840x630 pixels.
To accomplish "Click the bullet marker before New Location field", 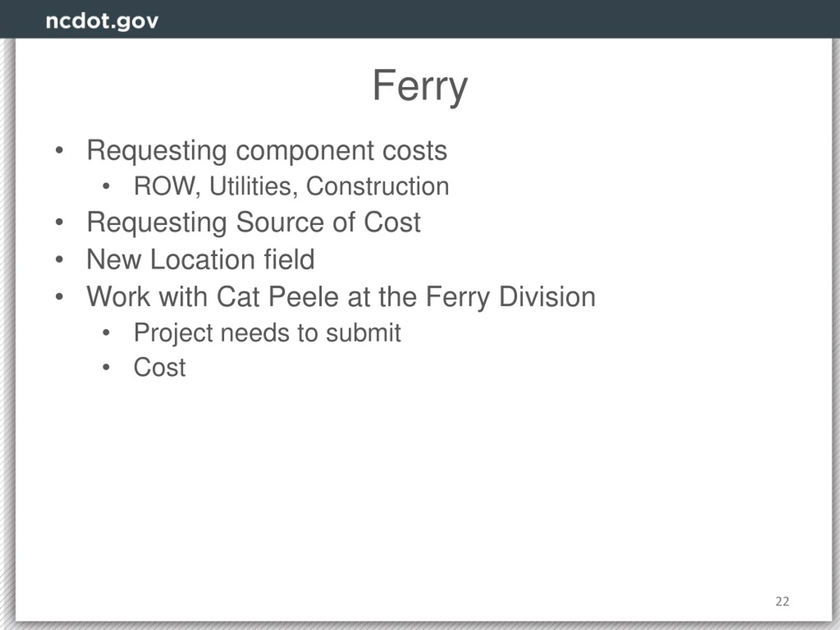I will pyautogui.click(x=59, y=260).
